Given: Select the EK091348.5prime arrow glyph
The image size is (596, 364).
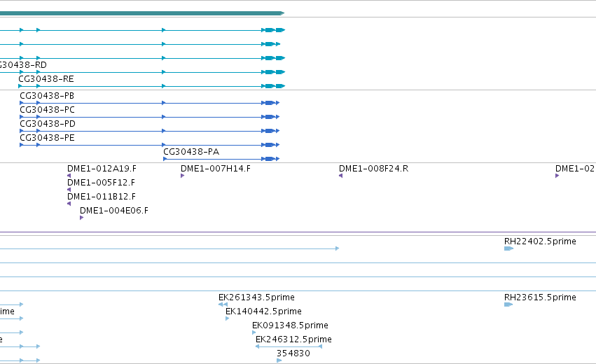Looking at the screenshot, I should pos(254,332).
